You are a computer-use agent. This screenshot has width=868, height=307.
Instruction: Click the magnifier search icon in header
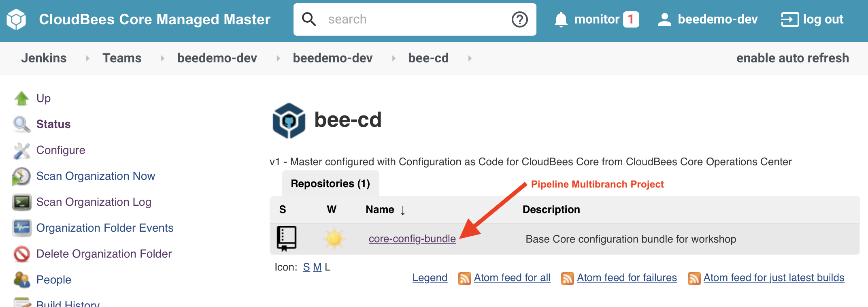point(309,19)
